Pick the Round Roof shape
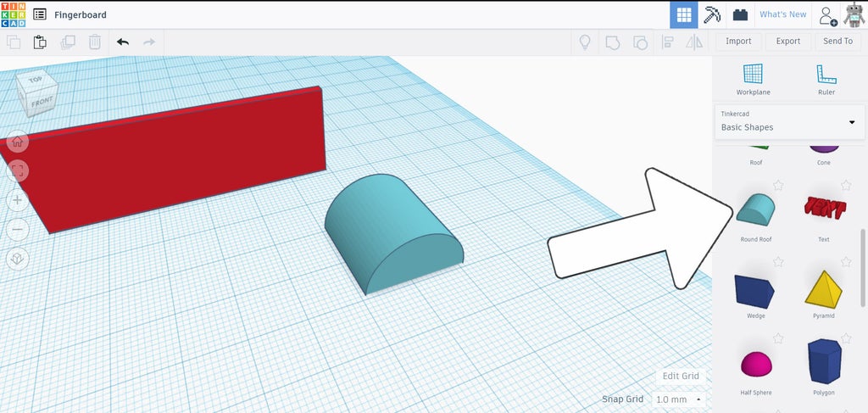 [755, 209]
